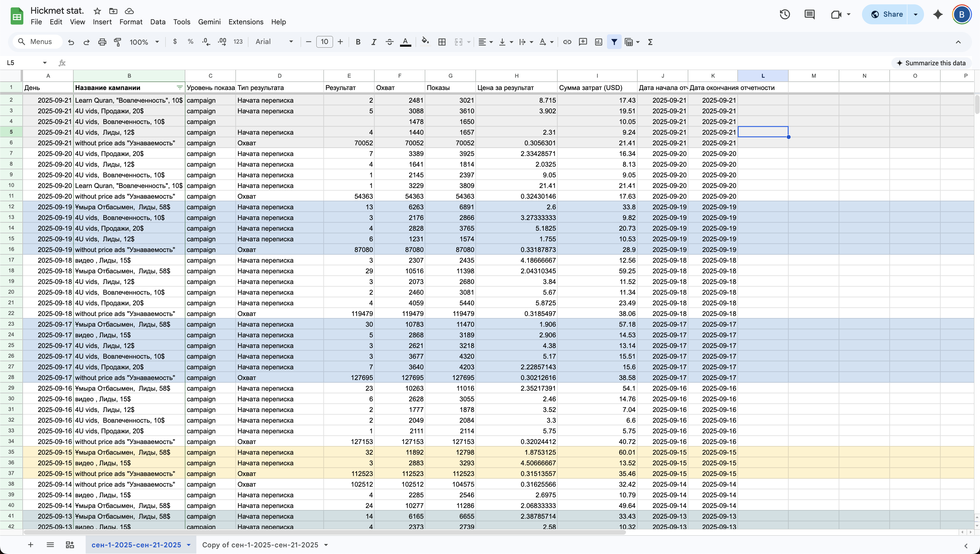Click the Undo icon in the toolbar
Screen dimensions: 980x554
(71, 42)
